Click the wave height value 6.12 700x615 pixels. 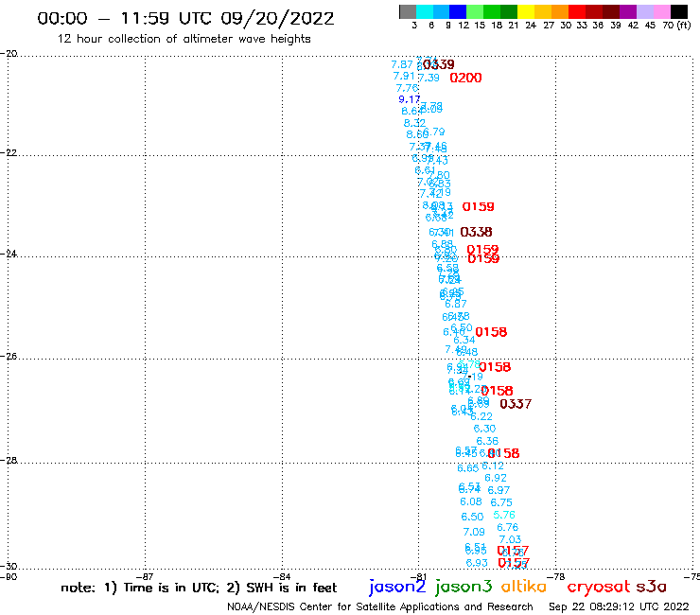click(493, 466)
